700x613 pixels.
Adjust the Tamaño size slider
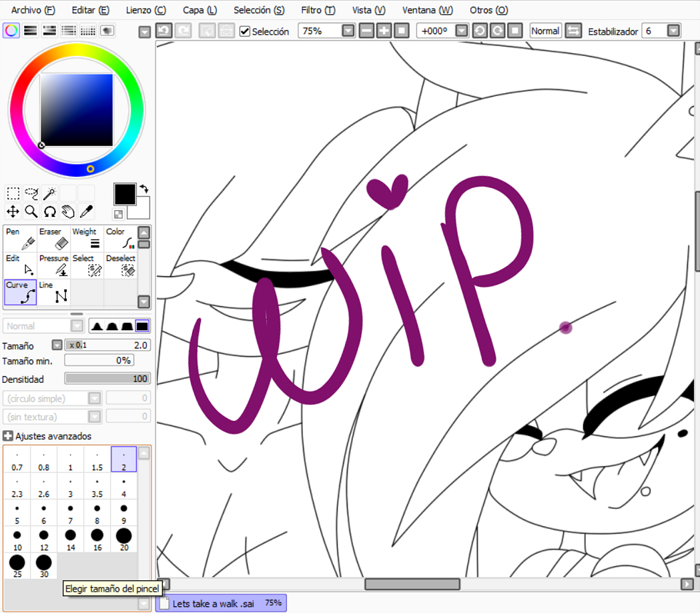point(107,345)
